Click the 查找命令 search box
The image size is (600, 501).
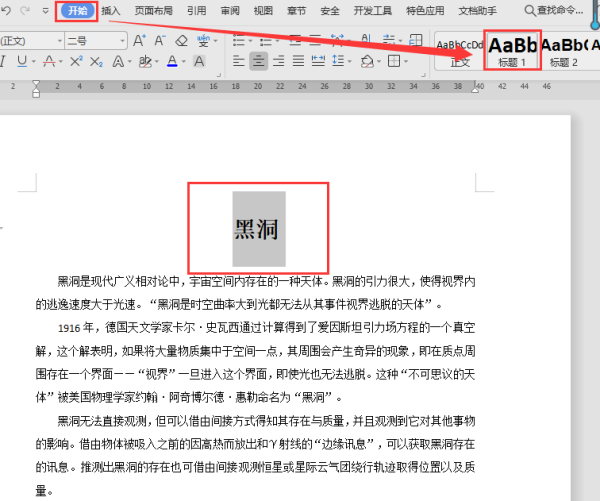561,10
